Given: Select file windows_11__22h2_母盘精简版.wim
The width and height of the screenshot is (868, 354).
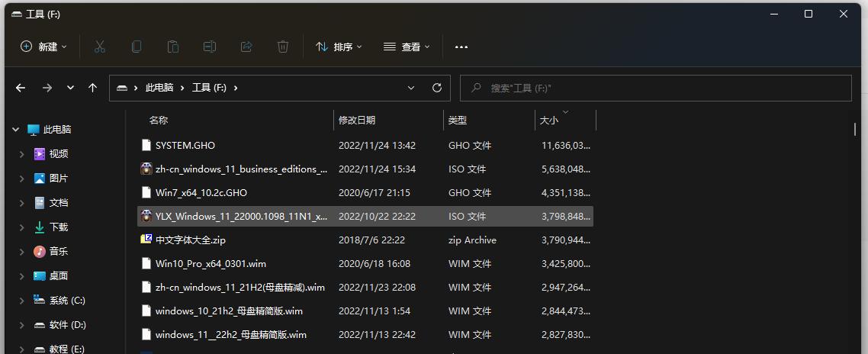Looking at the screenshot, I should click(231, 335).
